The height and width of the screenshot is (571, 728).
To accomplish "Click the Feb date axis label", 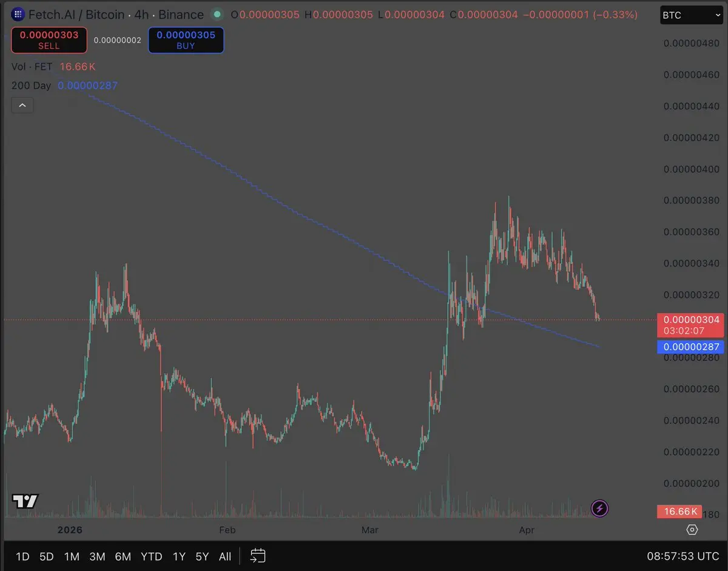I will (227, 530).
